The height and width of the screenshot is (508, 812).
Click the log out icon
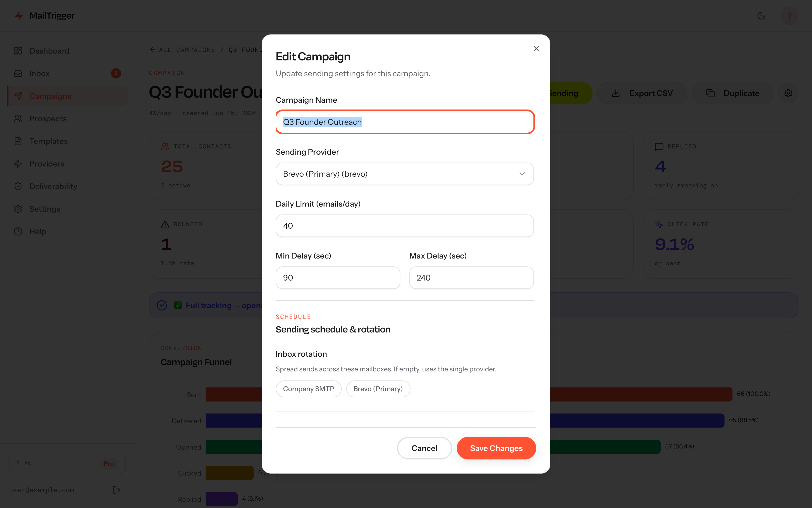click(x=116, y=490)
